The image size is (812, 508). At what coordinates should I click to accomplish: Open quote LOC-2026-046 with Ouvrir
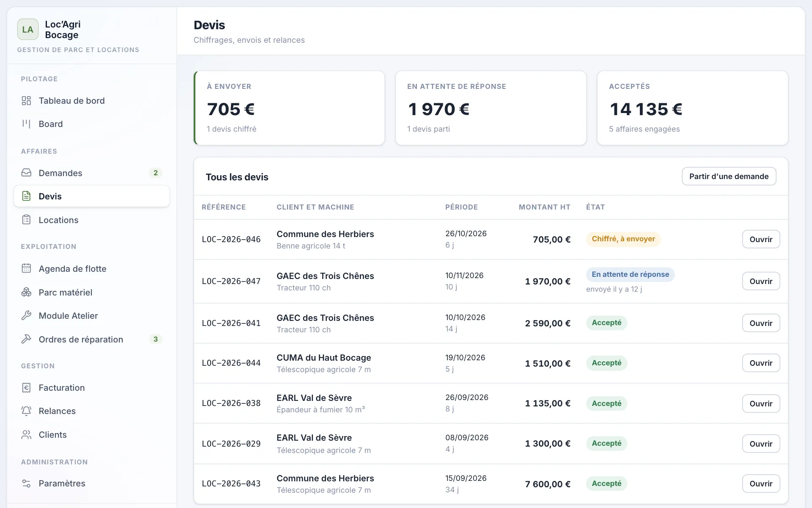[761, 239]
